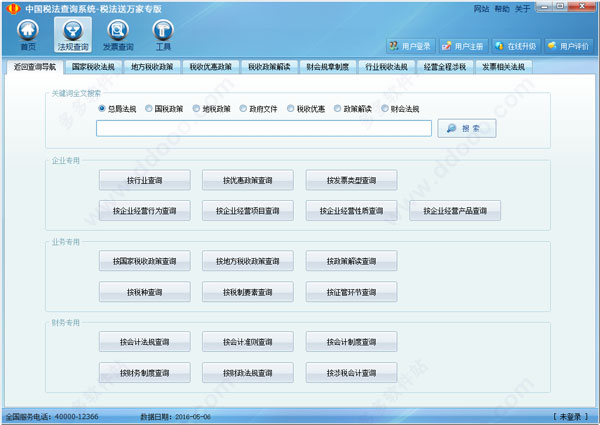The width and height of the screenshot is (600, 425).
Task: Open the 网站 menu link
Action: [481, 8]
